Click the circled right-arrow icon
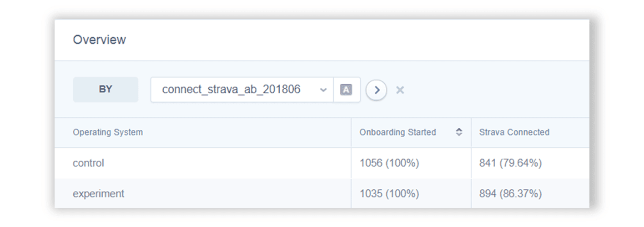644x227 pixels. [376, 90]
